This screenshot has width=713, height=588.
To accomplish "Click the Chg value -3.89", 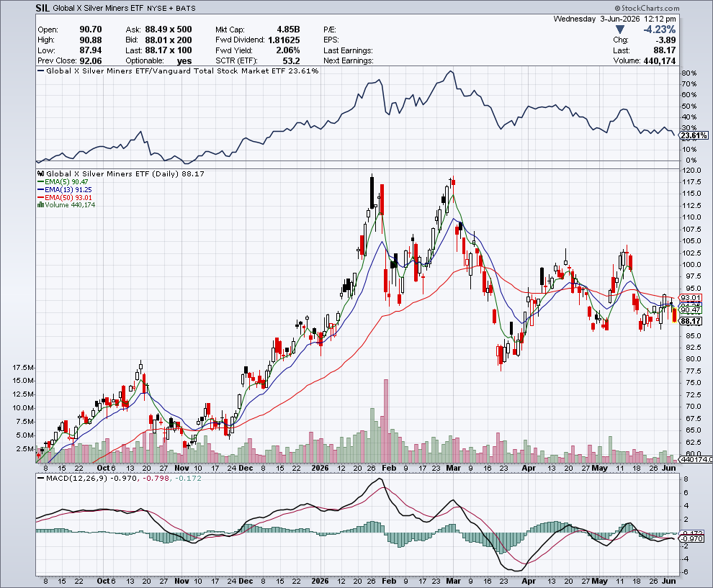I will pyautogui.click(x=666, y=40).
